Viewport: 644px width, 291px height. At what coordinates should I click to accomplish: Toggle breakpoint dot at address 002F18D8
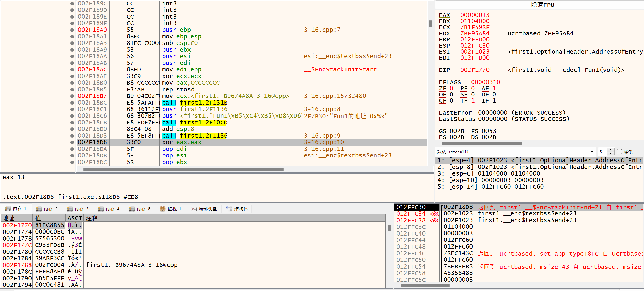pos(72,142)
